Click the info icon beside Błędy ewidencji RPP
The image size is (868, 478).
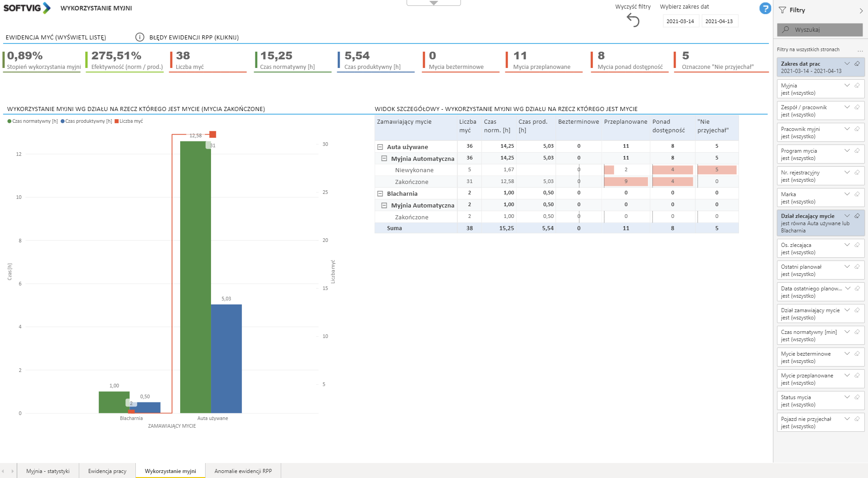point(140,37)
